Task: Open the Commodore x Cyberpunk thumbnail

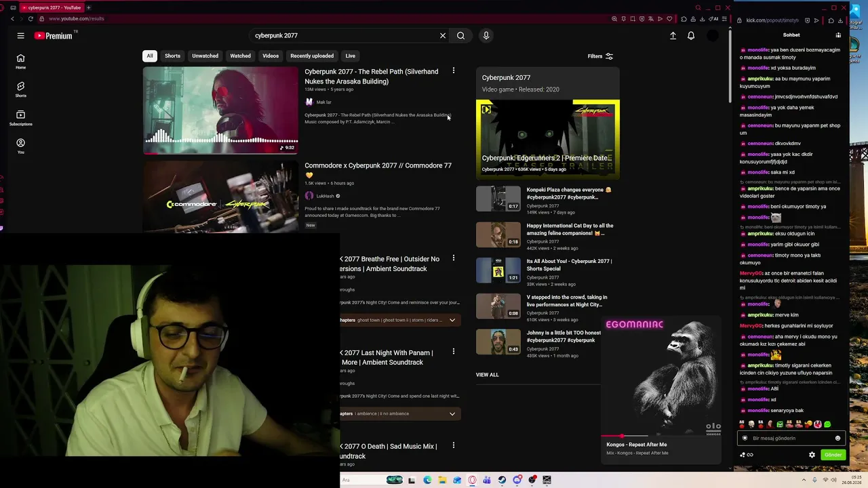Action: pos(220,197)
